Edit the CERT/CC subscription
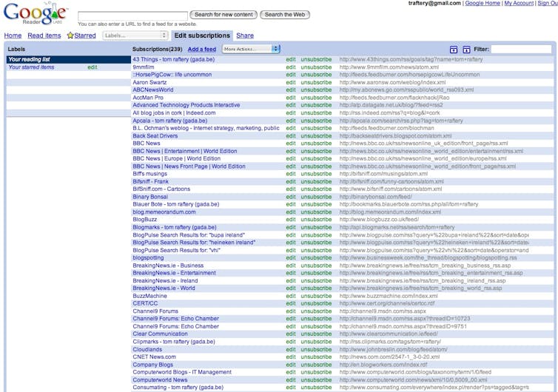558x392 pixels. point(291,303)
